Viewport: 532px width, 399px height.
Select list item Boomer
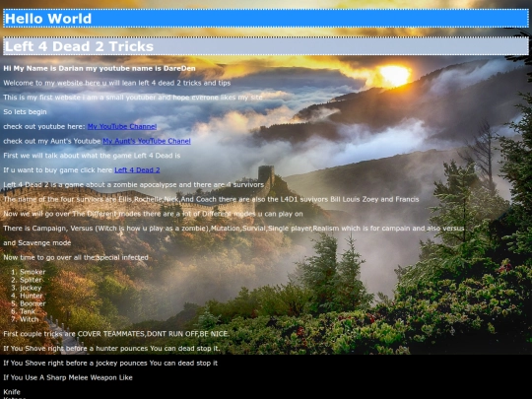33,303
